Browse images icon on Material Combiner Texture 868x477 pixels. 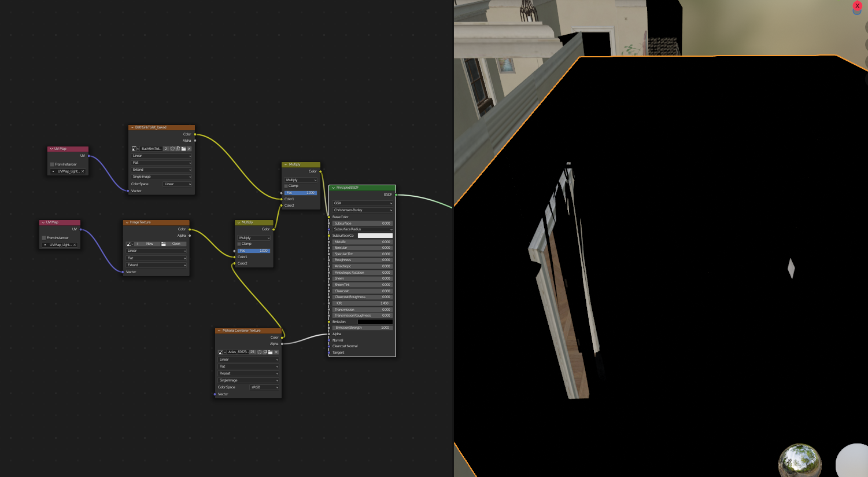pyautogui.click(x=222, y=352)
